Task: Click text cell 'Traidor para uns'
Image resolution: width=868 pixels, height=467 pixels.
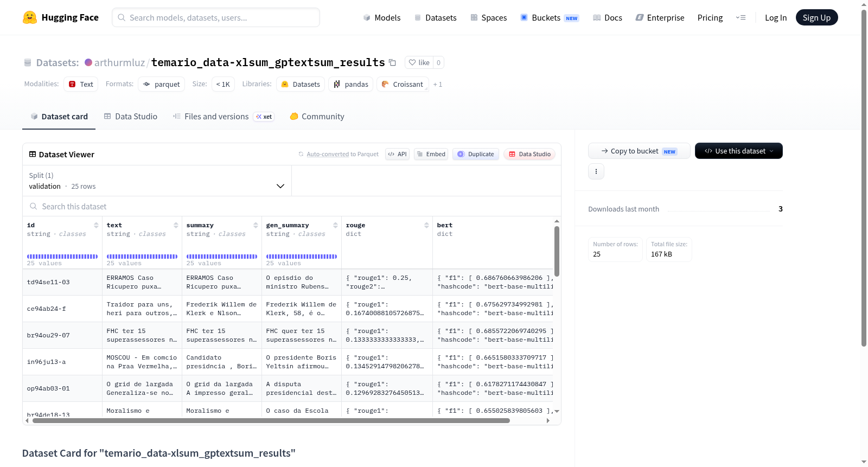Action: click(142, 309)
